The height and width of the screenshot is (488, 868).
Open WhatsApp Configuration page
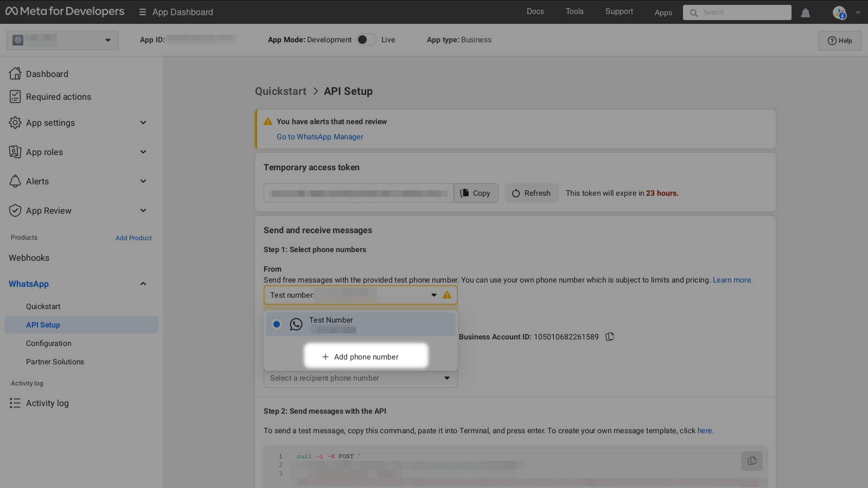point(49,343)
